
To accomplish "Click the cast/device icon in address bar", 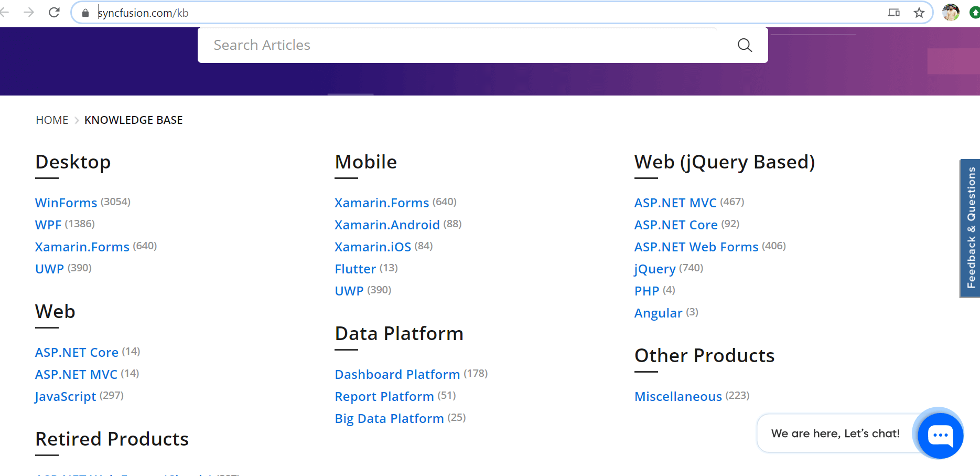I will [893, 13].
